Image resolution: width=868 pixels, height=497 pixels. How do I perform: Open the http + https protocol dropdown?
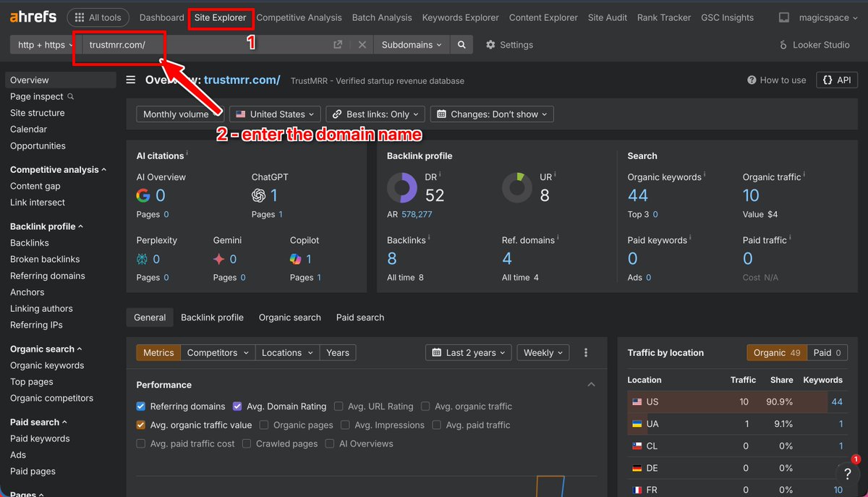pos(45,45)
